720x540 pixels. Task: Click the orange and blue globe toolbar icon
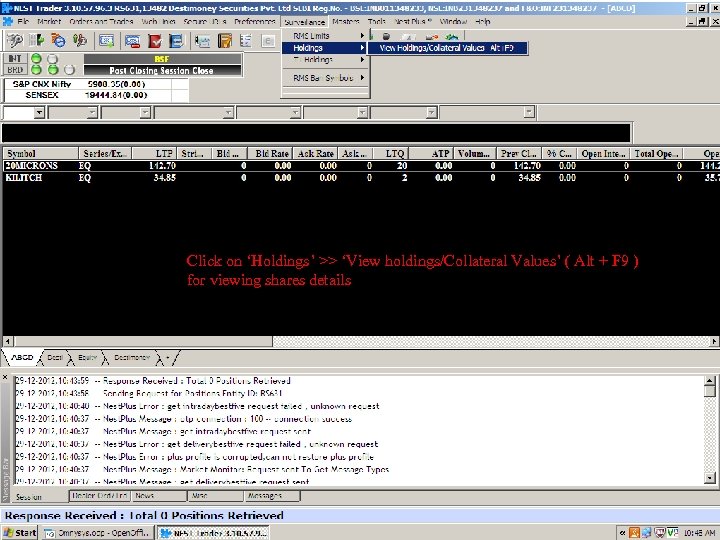click(58, 41)
